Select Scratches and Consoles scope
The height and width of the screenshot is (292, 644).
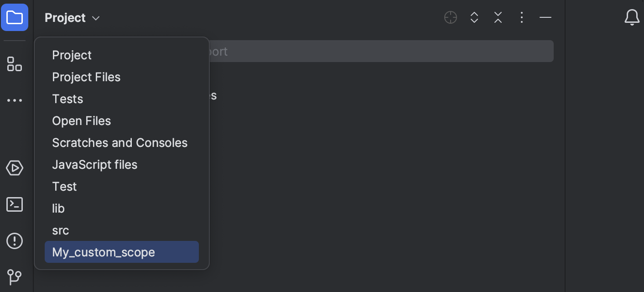click(x=119, y=142)
